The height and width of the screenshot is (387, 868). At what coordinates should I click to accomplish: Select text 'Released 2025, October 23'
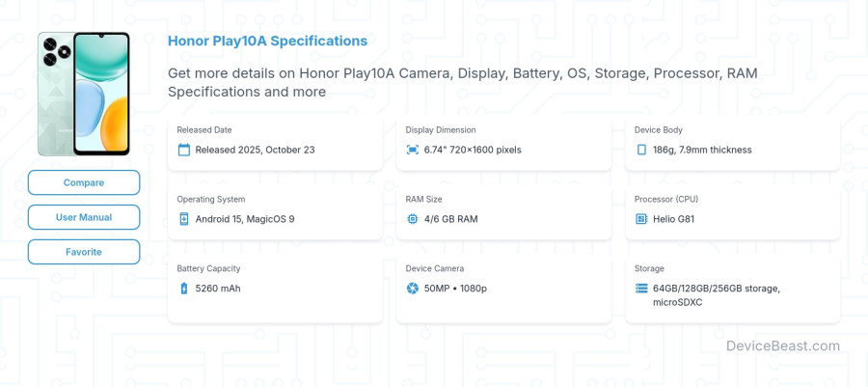click(256, 150)
